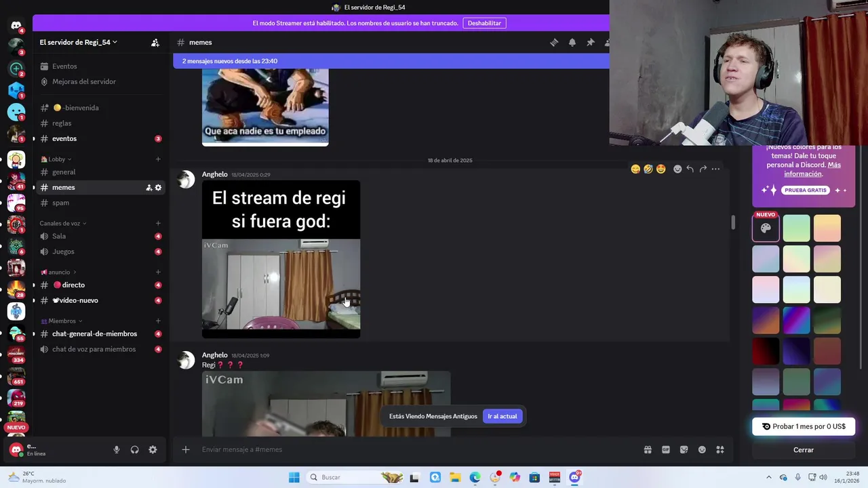The width and height of the screenshot is (868, 488).
Task: Open GIF picker icon
Action: [x=666, y=449]
